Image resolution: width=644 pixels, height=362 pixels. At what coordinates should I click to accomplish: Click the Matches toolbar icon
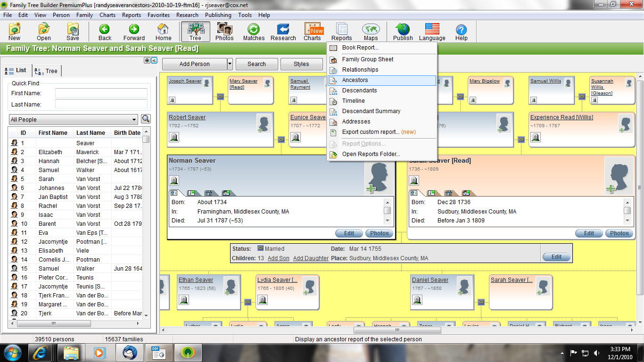click(254, 32)
